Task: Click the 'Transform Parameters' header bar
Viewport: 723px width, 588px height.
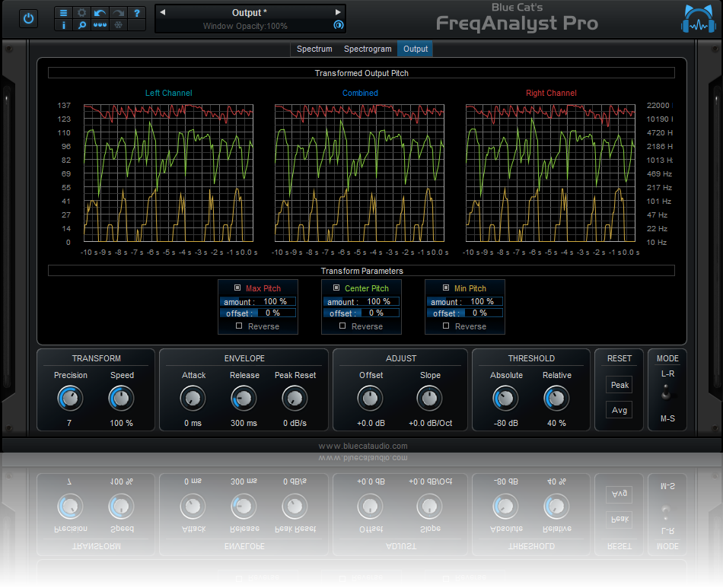Action: click(x=361, y=271)
